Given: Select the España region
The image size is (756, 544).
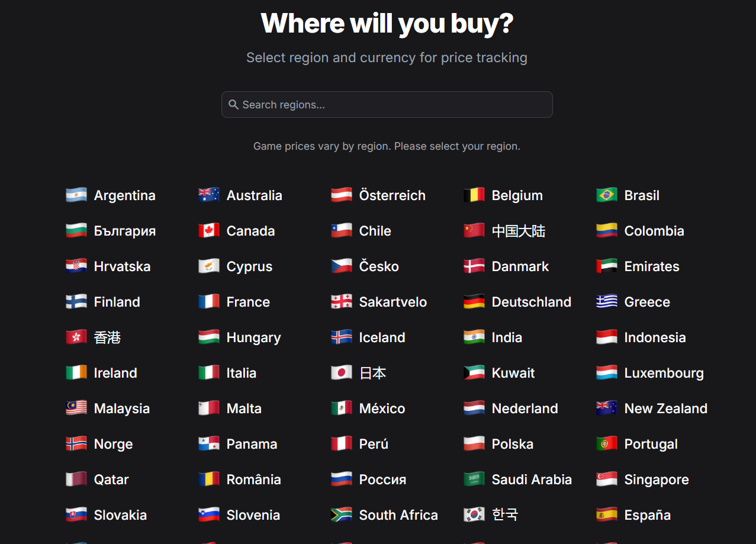Looking at the screenshot, I should 633,515.
